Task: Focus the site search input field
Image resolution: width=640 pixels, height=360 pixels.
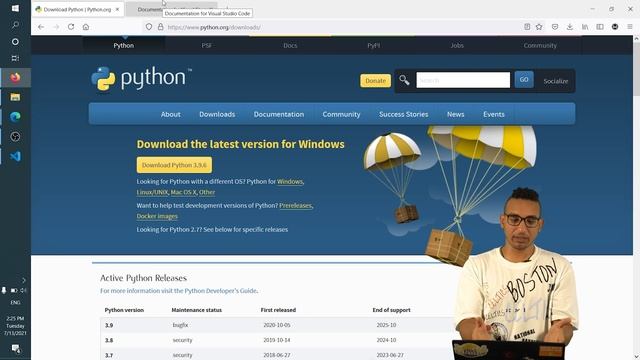Action: [x=463, y=80]
